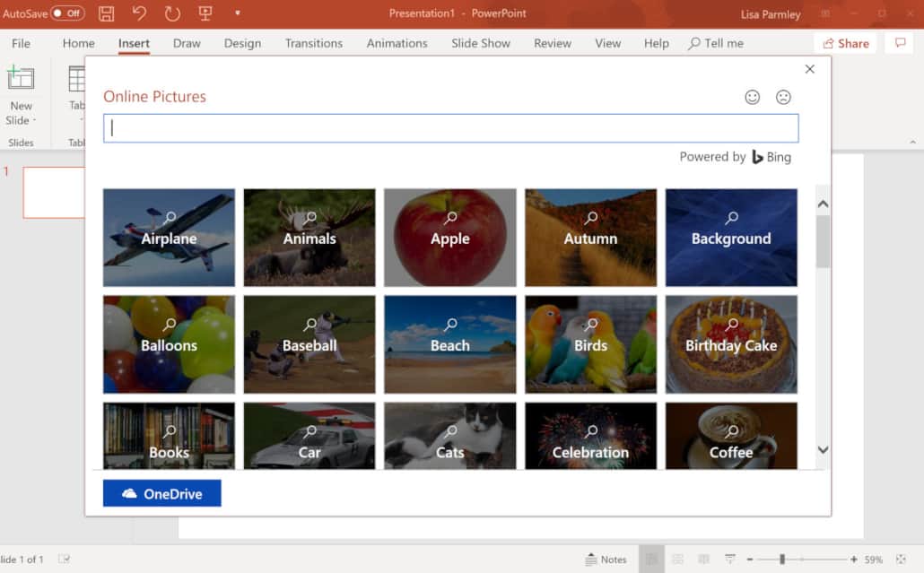This screenshot has width=924, height=573.
Task: Open comments via the Comments icon
Action: (x=899, y=42)
